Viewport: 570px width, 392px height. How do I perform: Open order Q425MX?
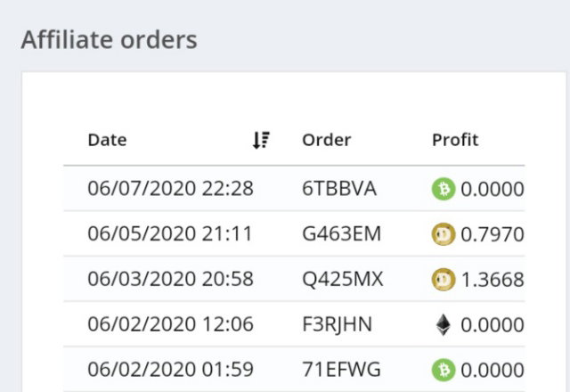point(342,279)
